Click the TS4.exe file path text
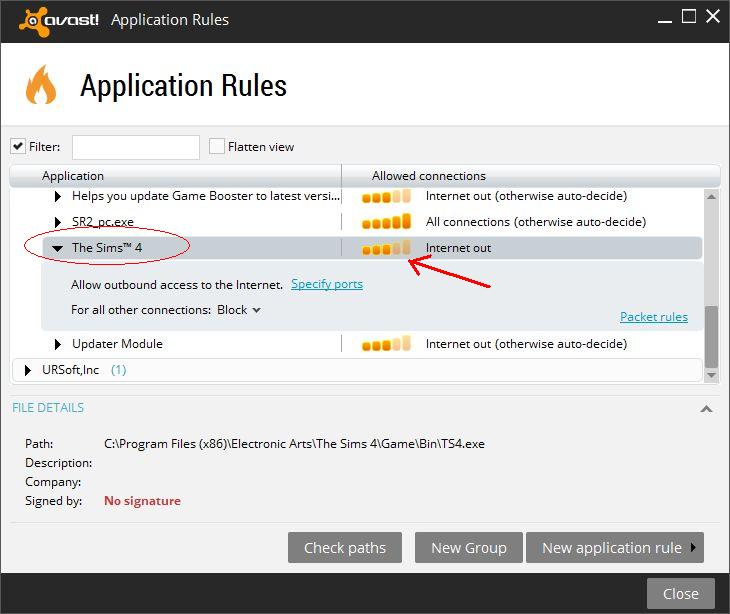The width and height of the screenshot is (730, 614). point(294,444)
